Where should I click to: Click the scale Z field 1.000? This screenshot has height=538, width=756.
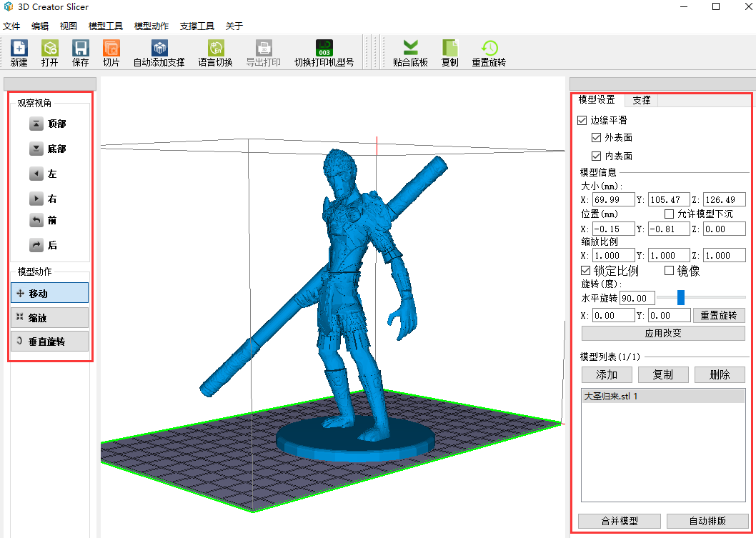tap(724, 256)
